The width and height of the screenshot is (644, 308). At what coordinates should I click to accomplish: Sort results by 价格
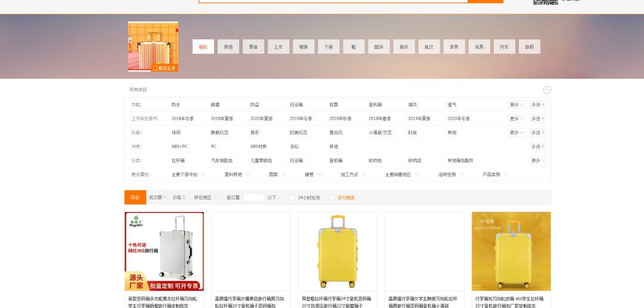tap(179, 197)
